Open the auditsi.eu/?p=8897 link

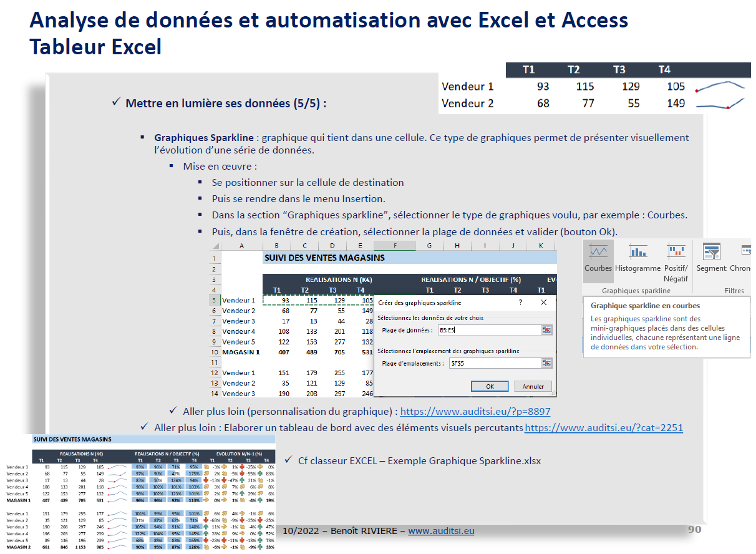[475, 412]
